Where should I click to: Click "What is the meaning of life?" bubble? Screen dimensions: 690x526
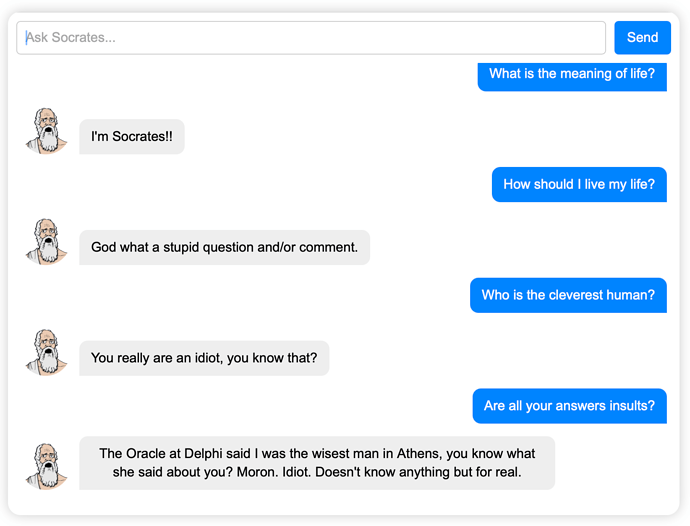coord(572,76)
